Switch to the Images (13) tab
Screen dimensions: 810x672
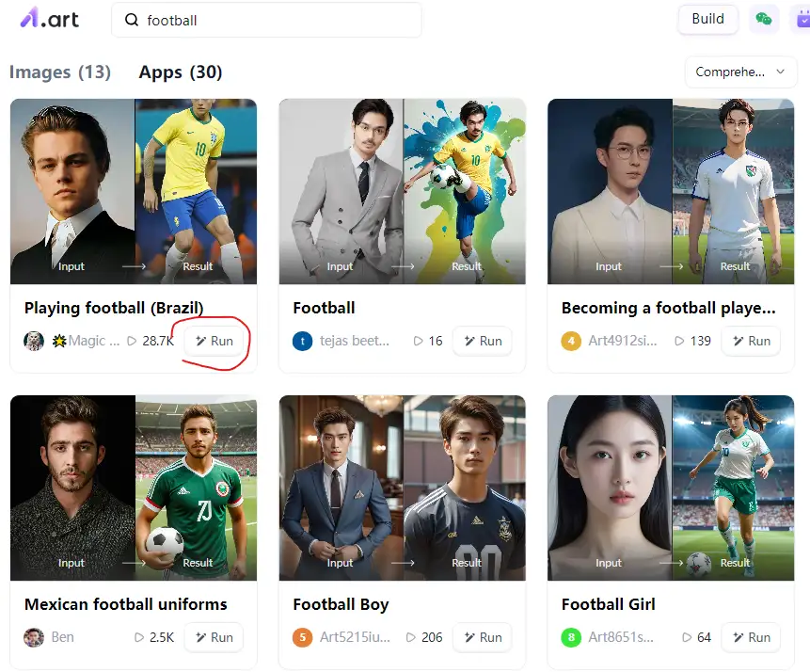click(60, 72)
